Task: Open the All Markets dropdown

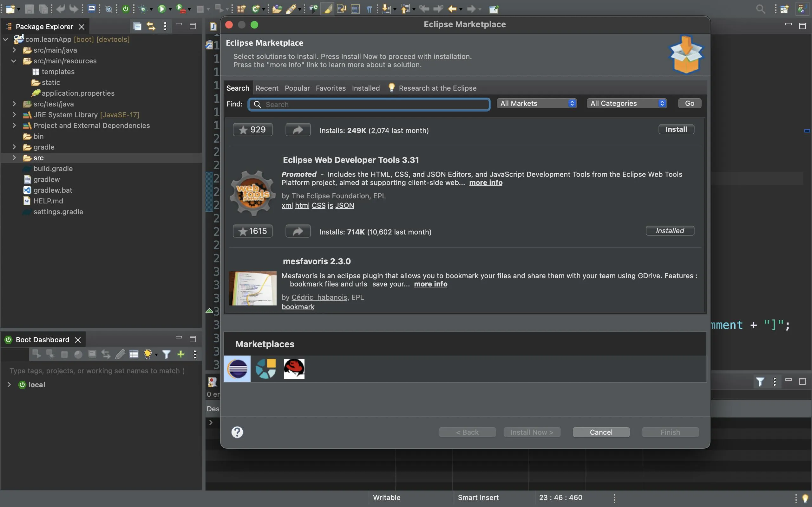Action: tap(537, 103)
